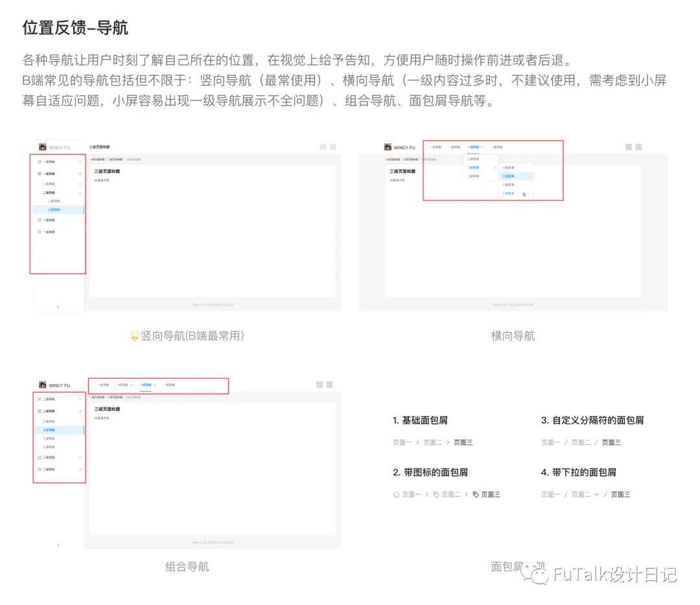700x605 pixels.
Task: Click the 三级页面标题 heading in horizontal navigation mockup
Action: 402,171
